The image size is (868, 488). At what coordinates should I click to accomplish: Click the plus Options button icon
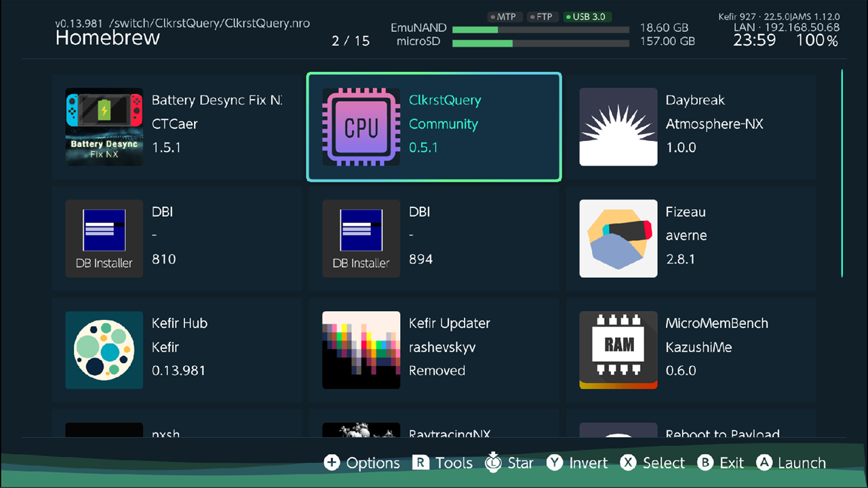(x=332, y=463)
